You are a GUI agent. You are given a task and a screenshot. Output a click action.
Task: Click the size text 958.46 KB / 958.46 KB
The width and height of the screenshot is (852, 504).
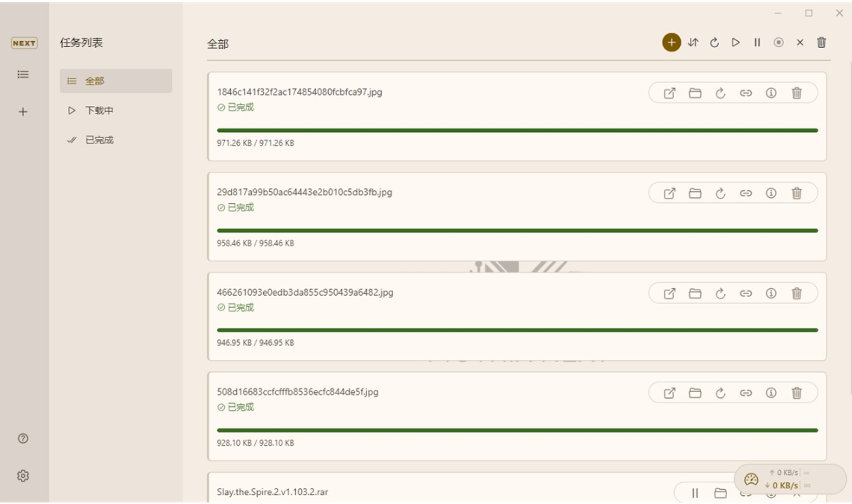[256, 243]
